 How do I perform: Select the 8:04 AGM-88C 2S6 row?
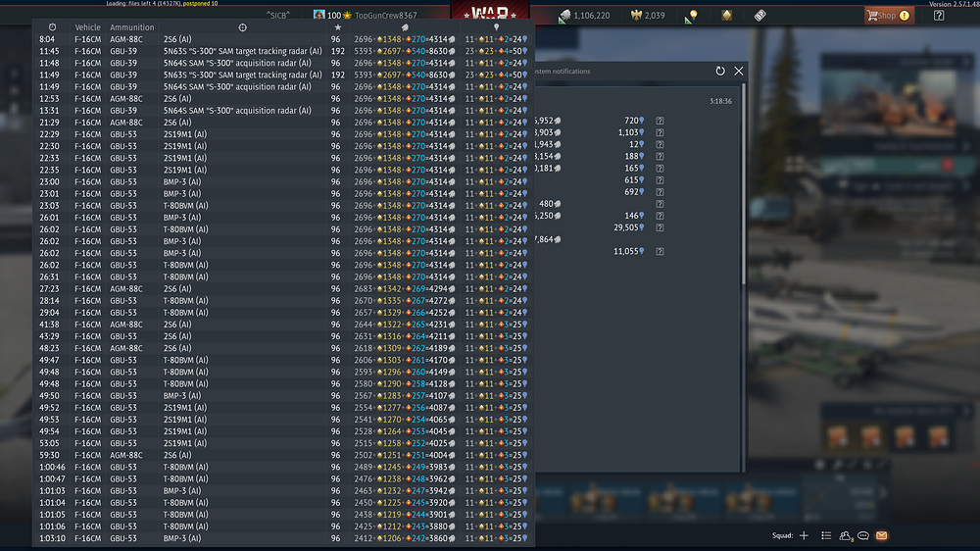284,39
